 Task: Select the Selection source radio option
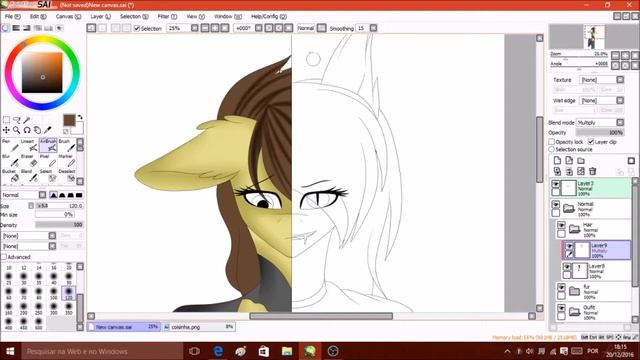[551, 149]
